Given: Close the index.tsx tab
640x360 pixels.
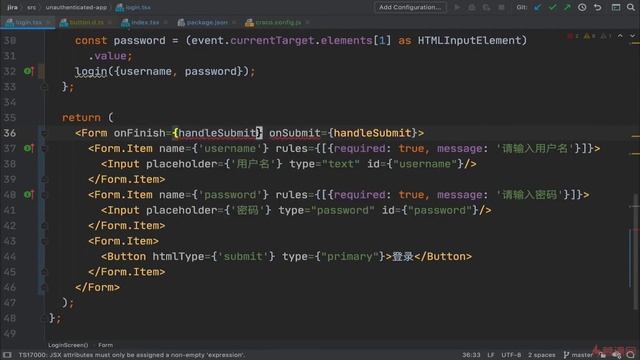Looking at the screenshot, I should pos(165,22).
